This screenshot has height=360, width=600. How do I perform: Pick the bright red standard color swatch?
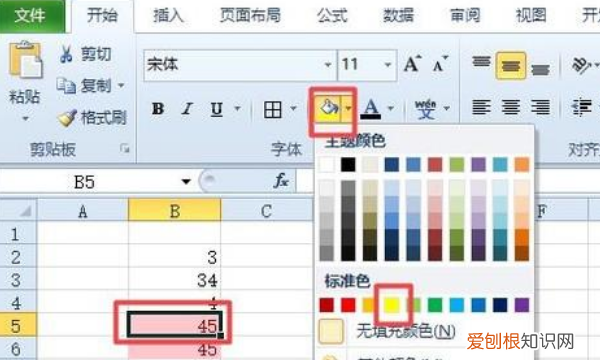348,305
